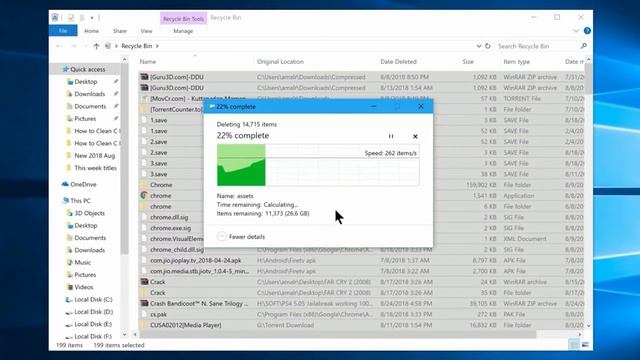The image size is (640, 360).
Task: Click the Up one level arrow
Action: (x=96, y=46)
